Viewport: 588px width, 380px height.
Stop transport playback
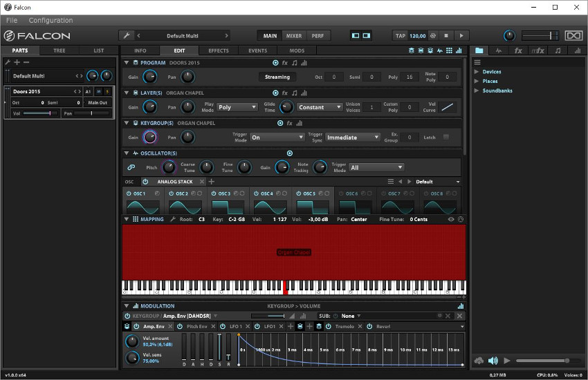446,35
